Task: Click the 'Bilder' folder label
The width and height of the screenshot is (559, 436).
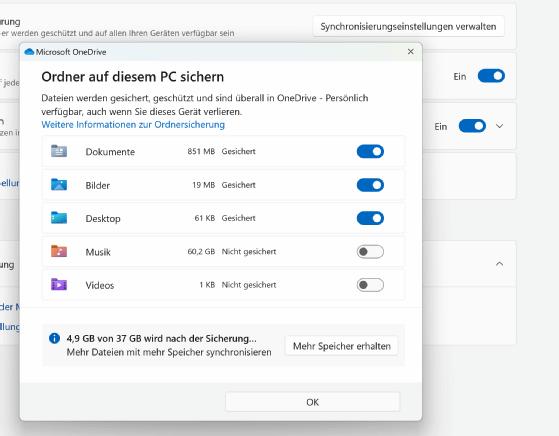Action: click(98, 185)
